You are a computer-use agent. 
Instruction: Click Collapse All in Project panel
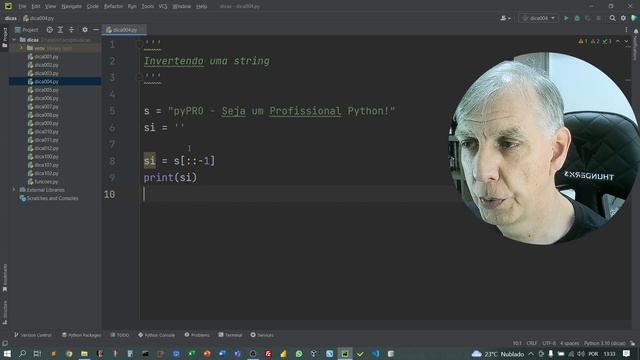(x=71, y=30)
